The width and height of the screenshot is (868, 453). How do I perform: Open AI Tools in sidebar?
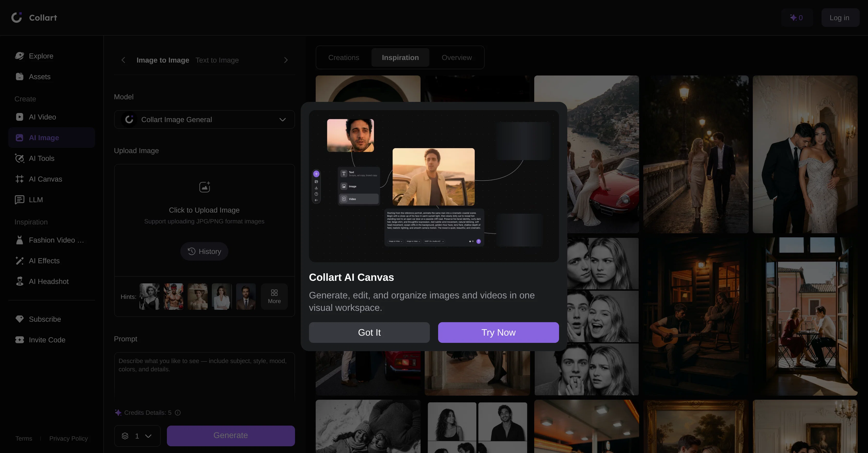[52, 158]
